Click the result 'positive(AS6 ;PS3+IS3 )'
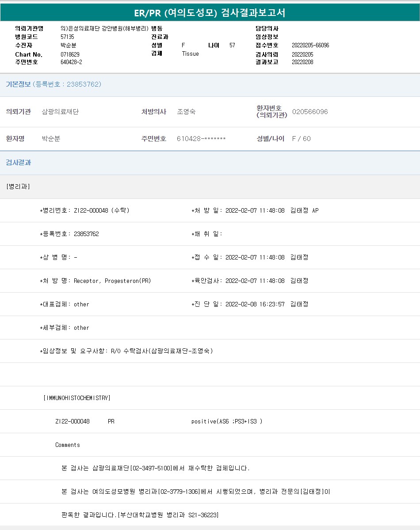 [227, 422]
